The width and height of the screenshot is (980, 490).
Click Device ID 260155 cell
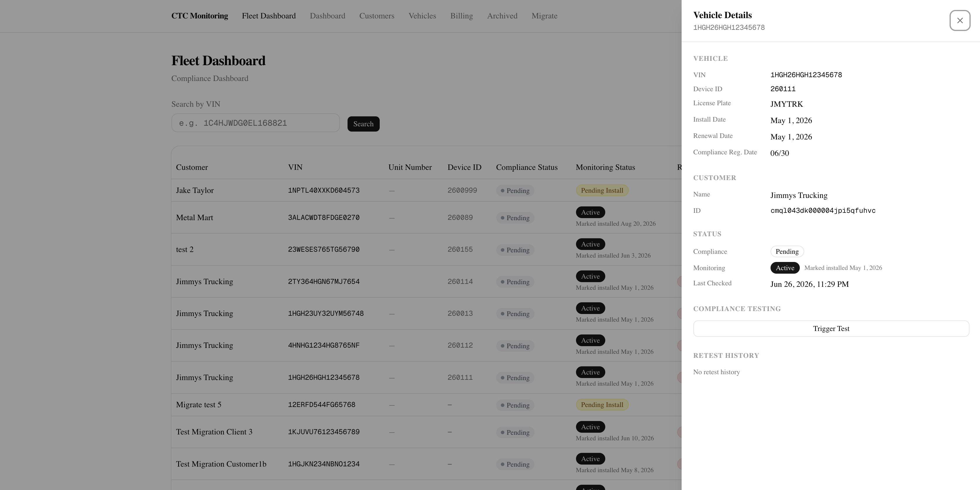point(460,250)
